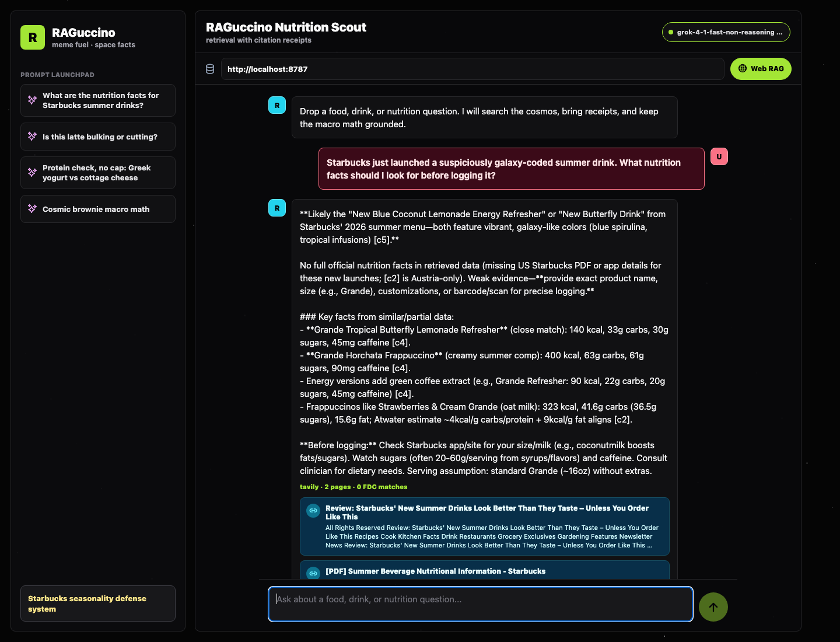Focus the 'Ask about a food, drink' input box

coord(481,604)
